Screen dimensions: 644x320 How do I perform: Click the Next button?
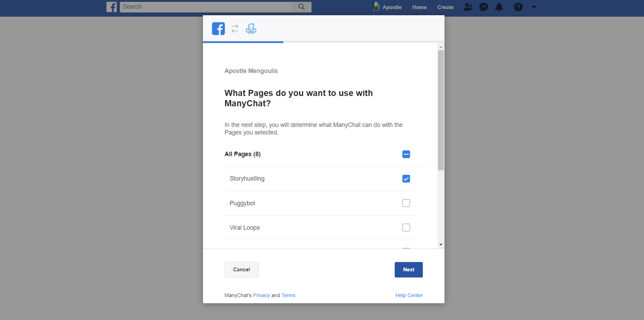(409, 270)
